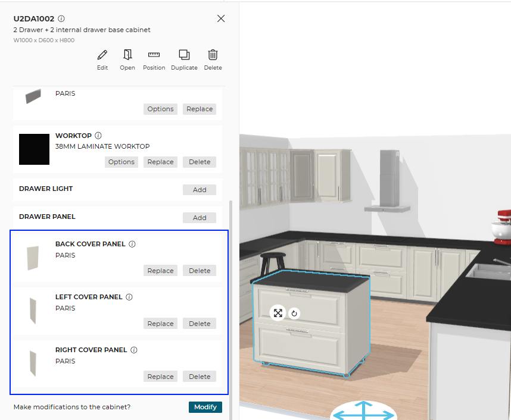Add a drawer light
This screenshot has width=511, height=420.
(x=200, y=190)
